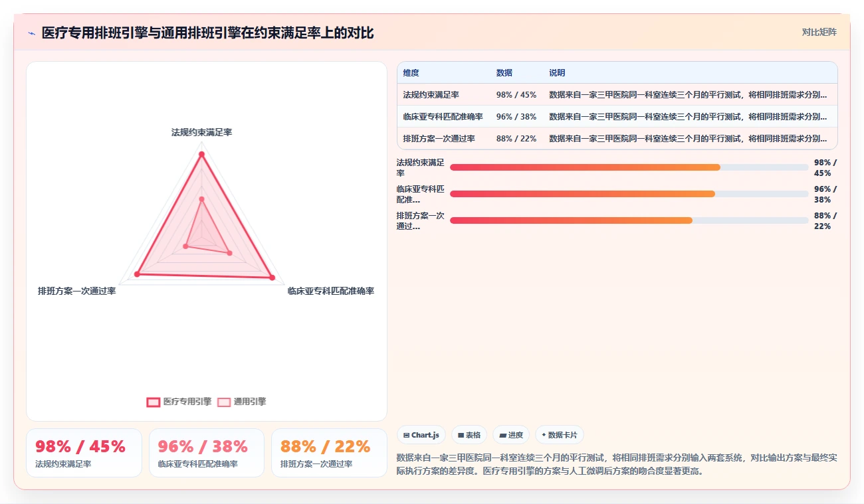Open the 98% / 45% stat card
Image resolution: width=864 pixels, height=504 pixels.
pos(84,453)
